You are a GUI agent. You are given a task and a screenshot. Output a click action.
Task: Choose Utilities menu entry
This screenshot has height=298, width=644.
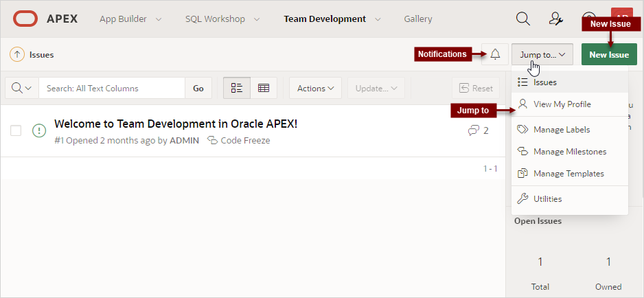click(570, 199)
